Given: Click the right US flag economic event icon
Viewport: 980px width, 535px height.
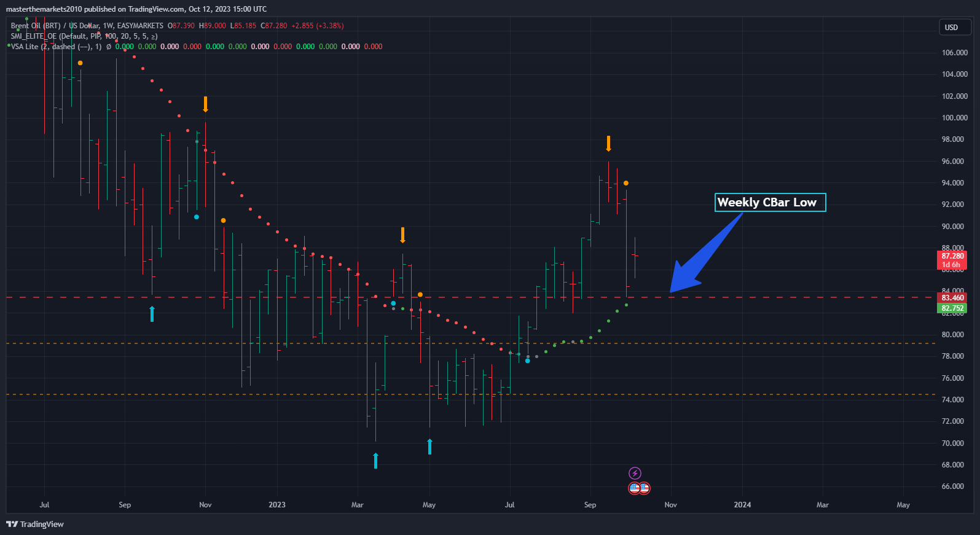Looking at the screenshot, I should [x=644, y=488].
